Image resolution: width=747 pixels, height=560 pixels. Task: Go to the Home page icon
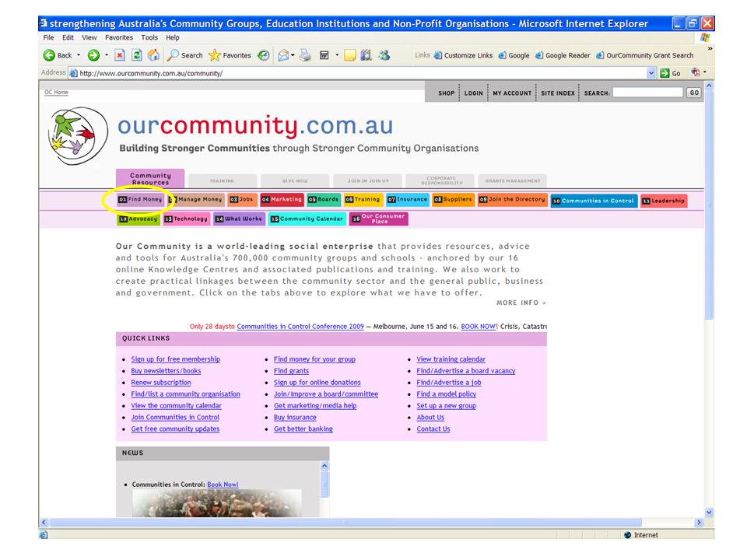point(153,55)
